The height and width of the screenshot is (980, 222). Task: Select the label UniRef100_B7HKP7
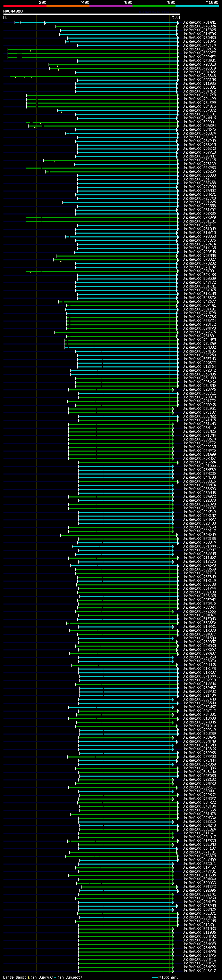pyautogui.click(x=199, y=520)
